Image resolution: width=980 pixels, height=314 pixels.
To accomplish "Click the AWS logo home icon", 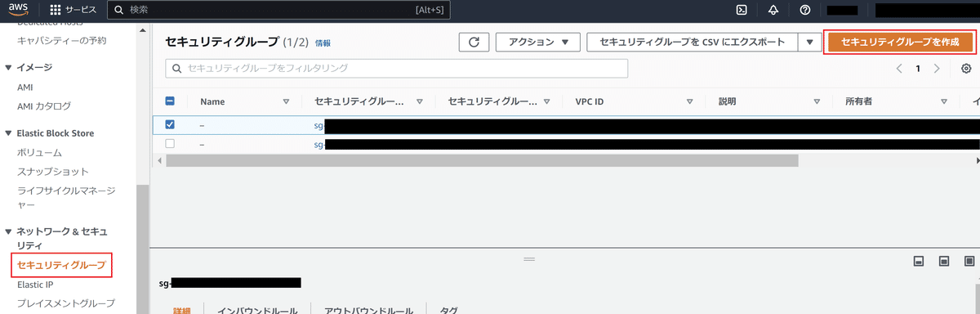I will (x=19, y=10).
